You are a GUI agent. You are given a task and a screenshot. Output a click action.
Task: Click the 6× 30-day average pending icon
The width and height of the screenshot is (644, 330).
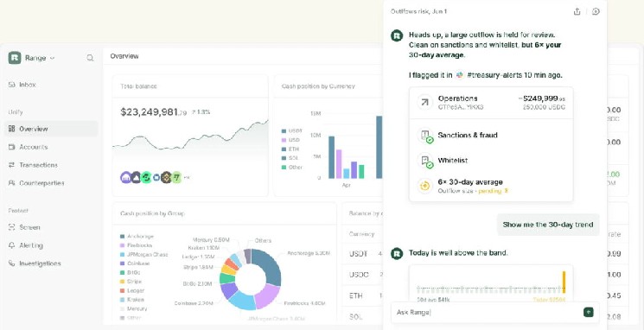pos(425,186)
